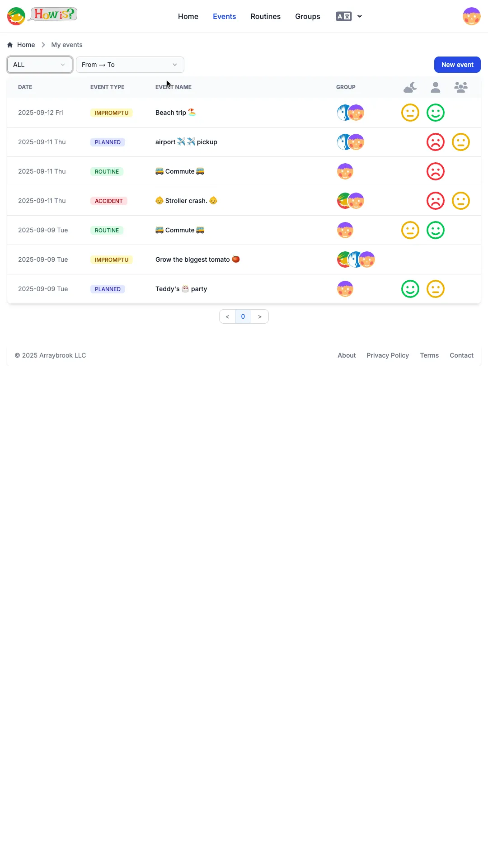This screenshot has height=868, width=488.
Task: Select the Home navigation item
Action: [x=188, y=16]
